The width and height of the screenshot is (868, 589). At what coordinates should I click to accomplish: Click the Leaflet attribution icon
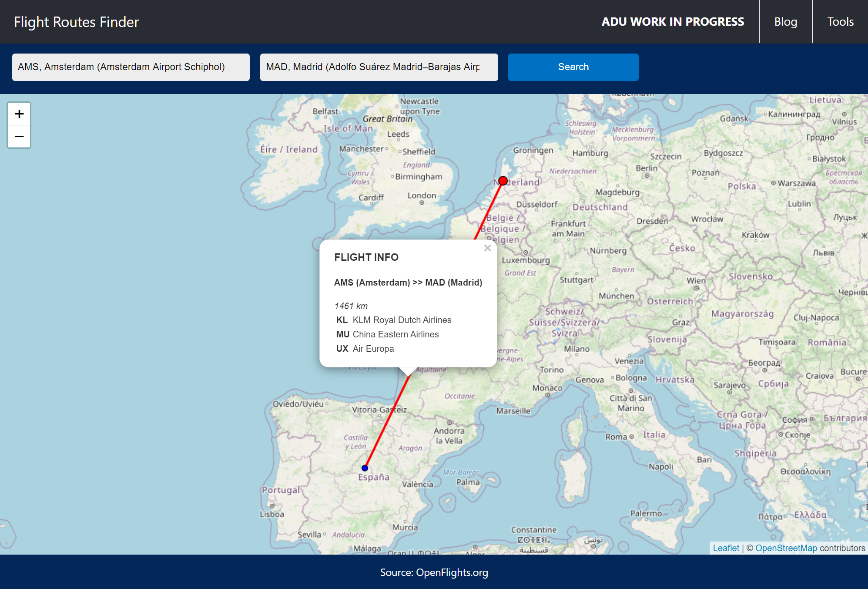pyautogui.click(x=724, y=548)
